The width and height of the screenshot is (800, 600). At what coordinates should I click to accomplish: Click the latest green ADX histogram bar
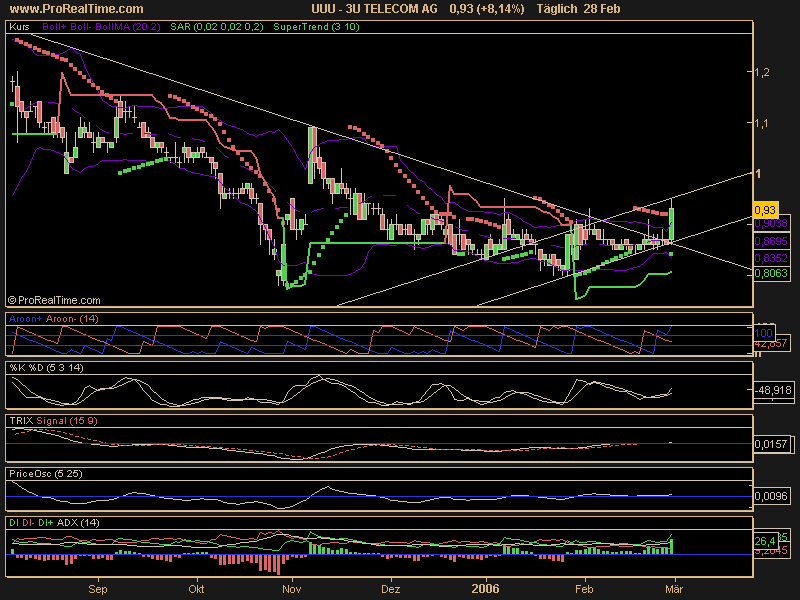[x=671, y=546]
